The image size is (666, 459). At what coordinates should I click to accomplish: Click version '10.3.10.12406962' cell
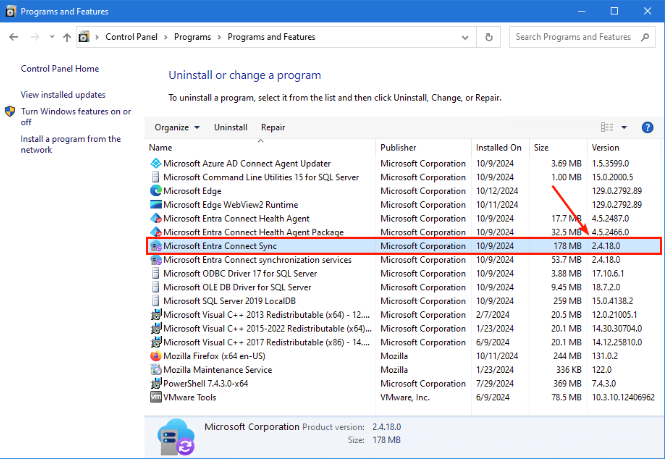(x=623, y=397)
